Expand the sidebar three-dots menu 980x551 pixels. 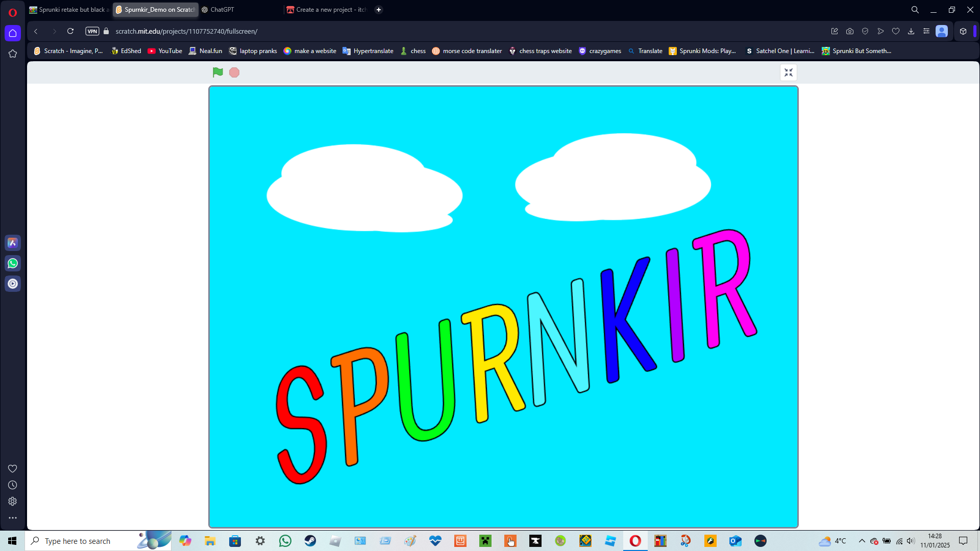13,518
